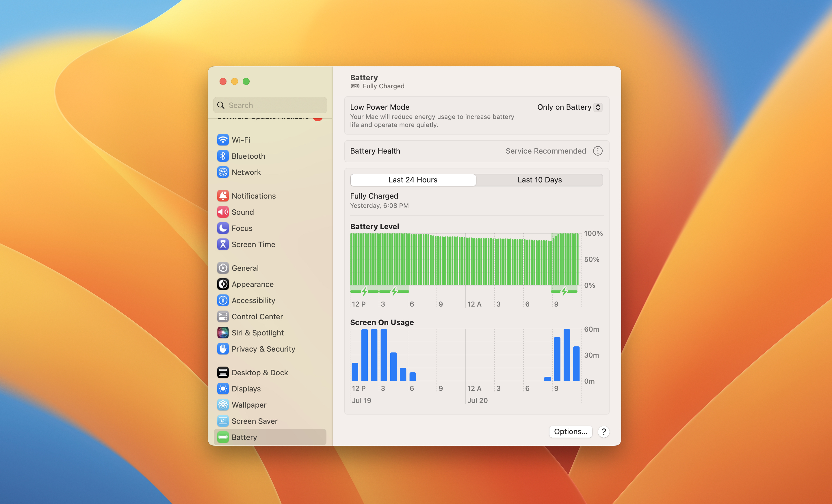
Task: Click Privacy & Security hand icon
Action: pos(223,349)
